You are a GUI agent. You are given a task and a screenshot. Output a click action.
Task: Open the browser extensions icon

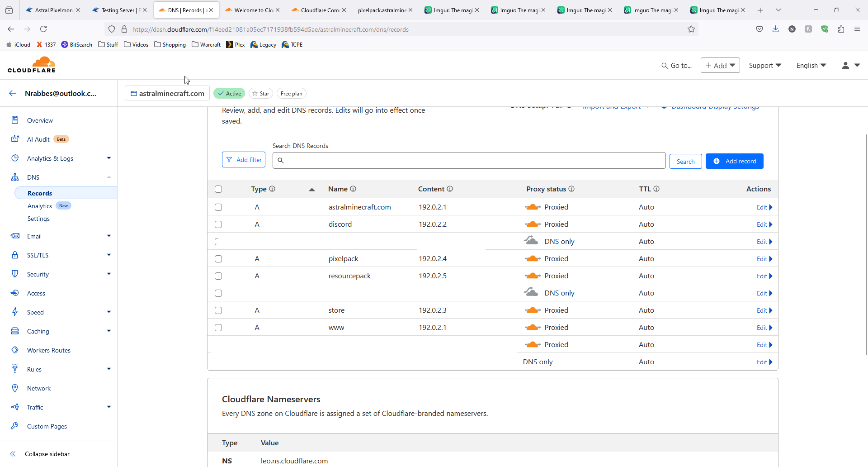pos(841,29)
